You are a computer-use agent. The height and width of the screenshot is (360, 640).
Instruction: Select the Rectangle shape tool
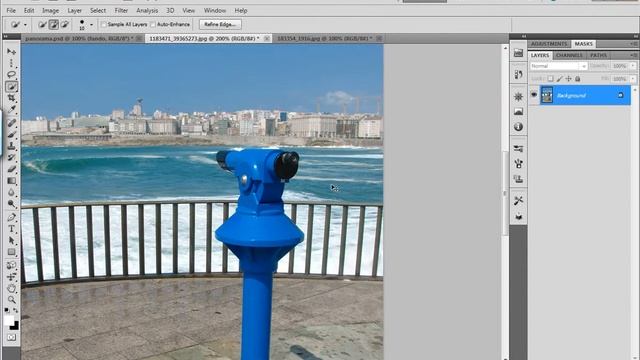(x=11, y=252)
